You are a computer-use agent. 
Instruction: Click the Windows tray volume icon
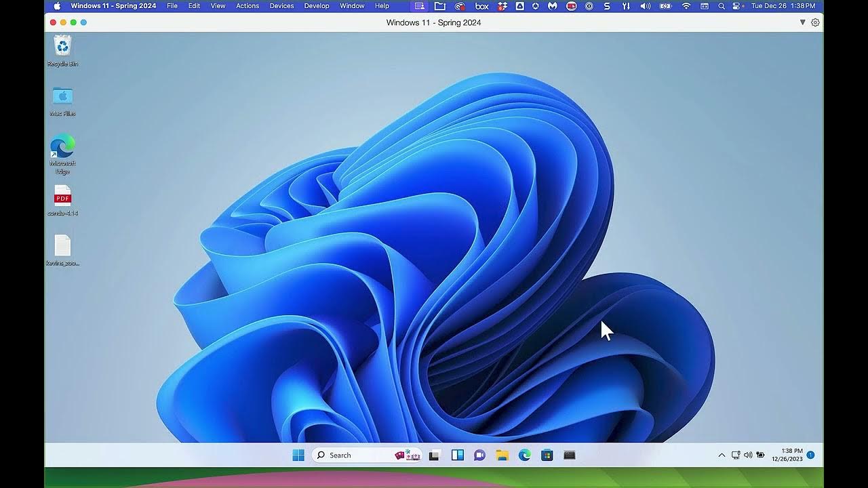(748, 455)
